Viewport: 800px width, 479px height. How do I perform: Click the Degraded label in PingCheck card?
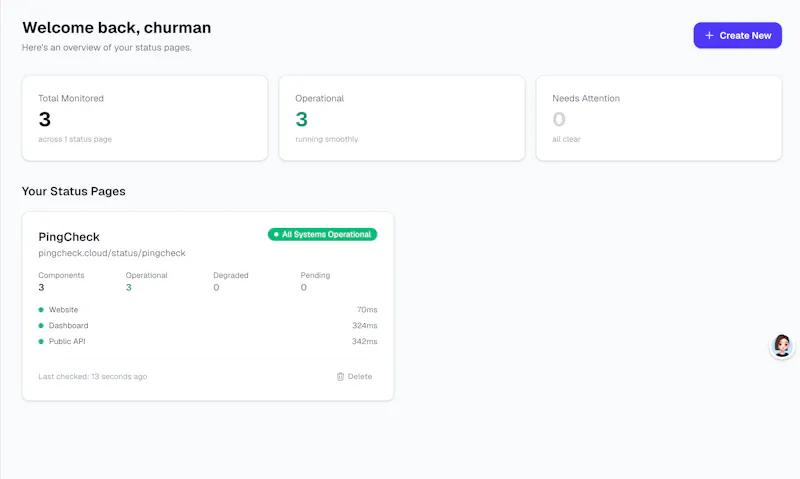point(231,275)
